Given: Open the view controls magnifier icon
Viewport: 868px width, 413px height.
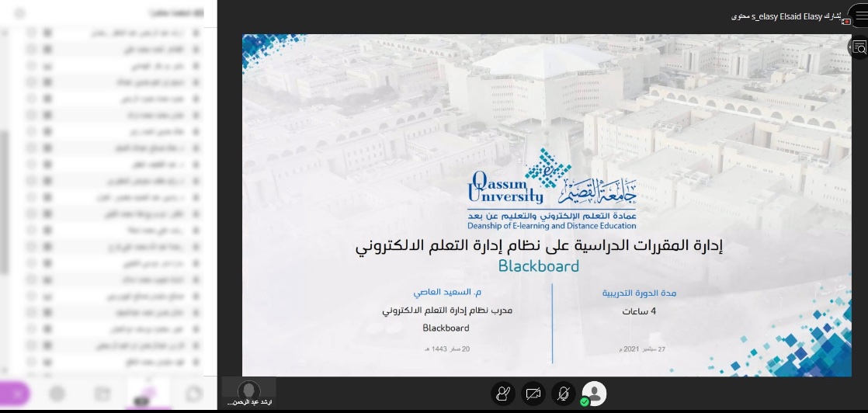Looking at the screenshot, I should 859,48.
